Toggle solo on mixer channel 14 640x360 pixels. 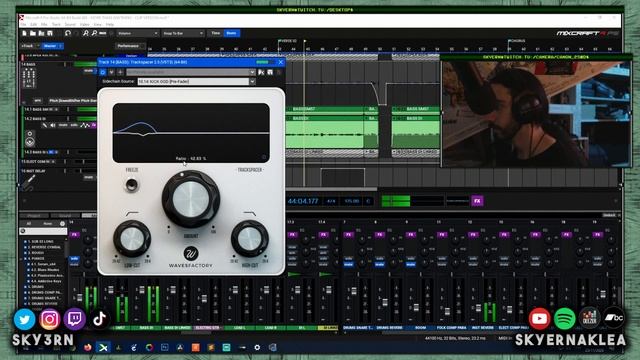pos(74,258)
